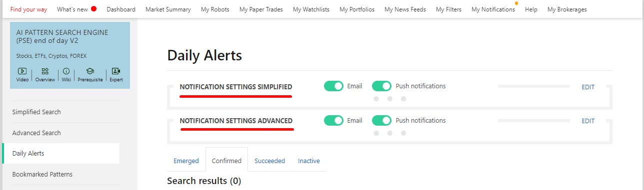
Task: Click the Find your way link
Action: tap(28, 9)
